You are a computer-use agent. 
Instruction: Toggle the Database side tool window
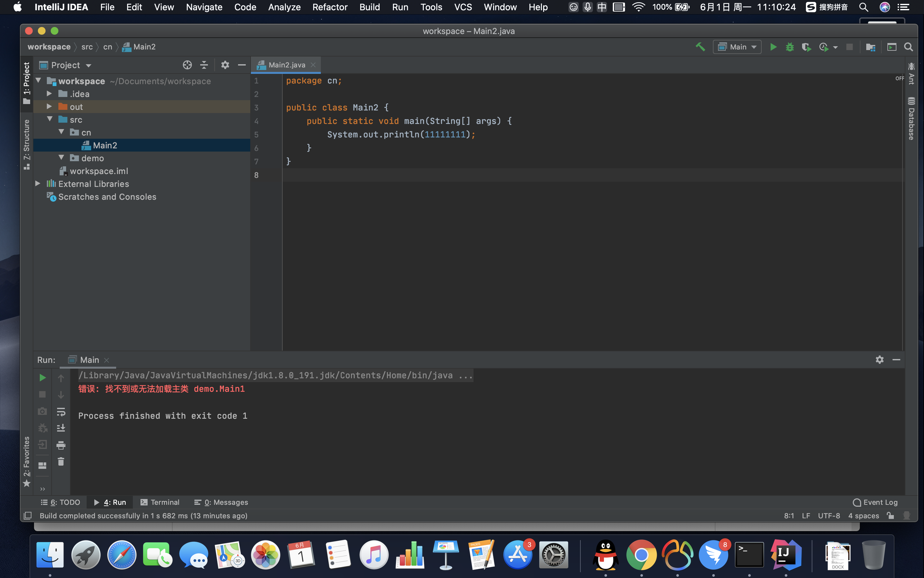tap(911, 119)
